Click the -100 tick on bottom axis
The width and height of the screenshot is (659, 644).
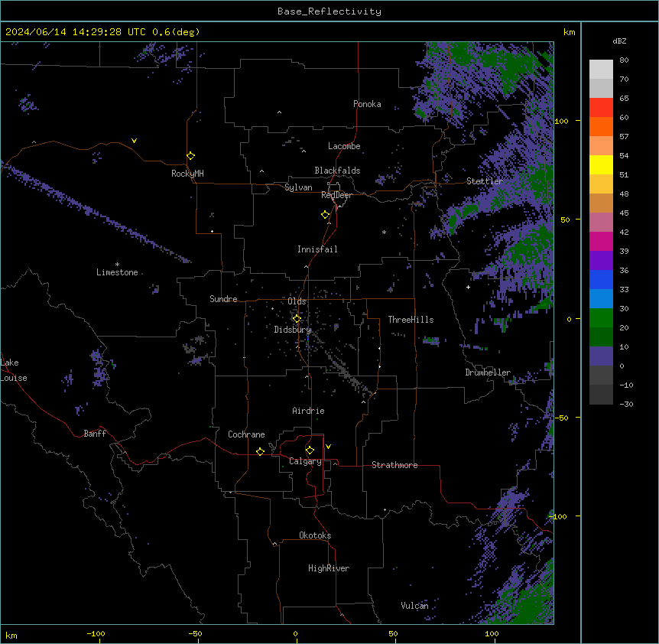(x=96, y=633)
